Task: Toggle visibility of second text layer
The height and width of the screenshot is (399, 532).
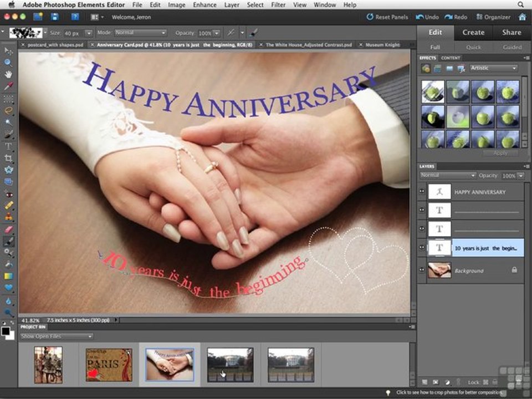Action: point(422,210)
